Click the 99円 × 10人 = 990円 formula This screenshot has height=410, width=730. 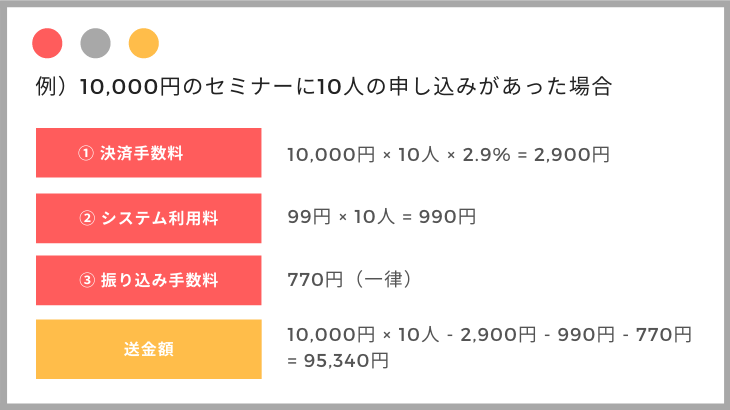(382, 216)
